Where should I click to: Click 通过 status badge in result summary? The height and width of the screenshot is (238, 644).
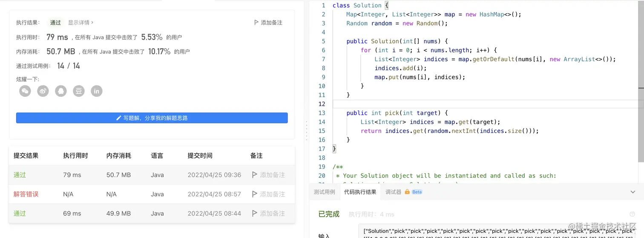tap(55, 23)
